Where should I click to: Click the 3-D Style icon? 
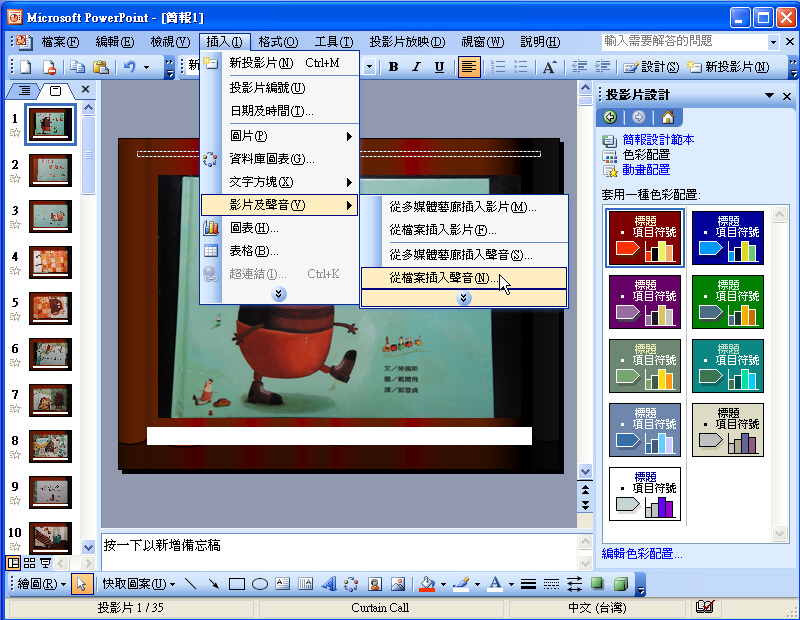tap(620, 583)
